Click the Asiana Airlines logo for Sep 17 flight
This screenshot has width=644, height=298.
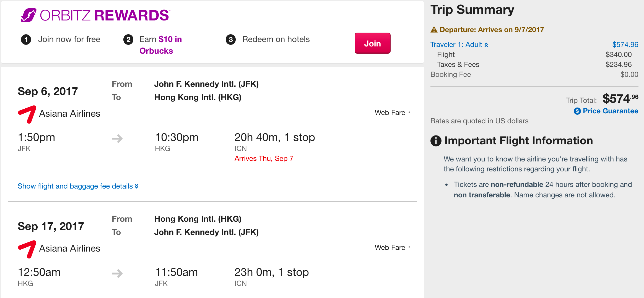point(27,249)
